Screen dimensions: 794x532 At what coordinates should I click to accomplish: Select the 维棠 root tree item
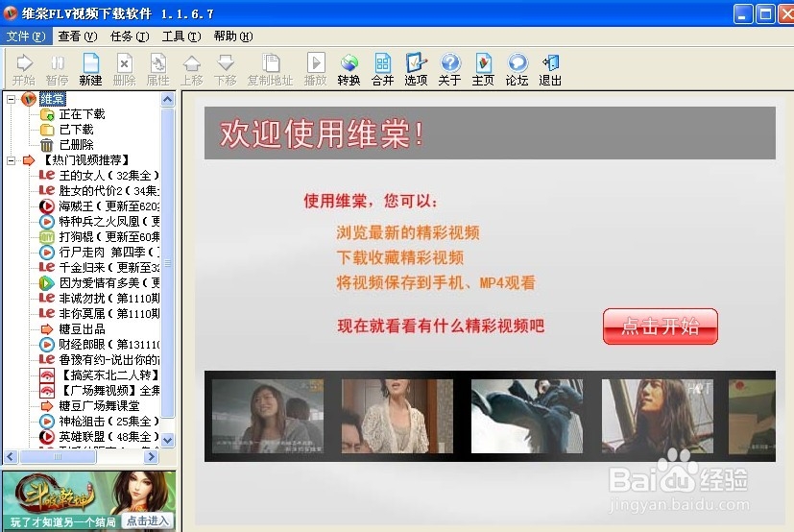tap(52, 99)
